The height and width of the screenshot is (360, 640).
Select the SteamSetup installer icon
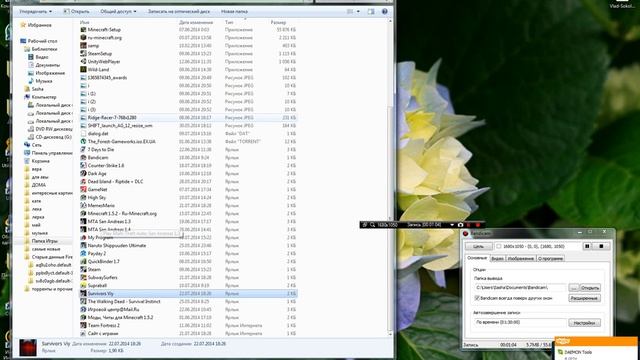83,53
